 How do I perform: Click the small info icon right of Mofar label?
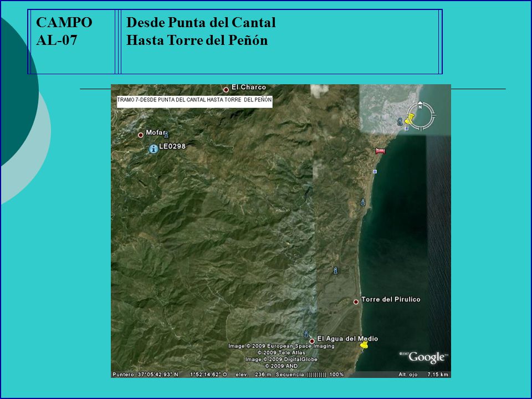click(166, 135)
